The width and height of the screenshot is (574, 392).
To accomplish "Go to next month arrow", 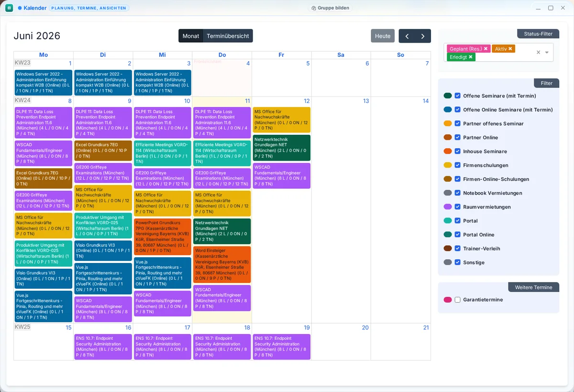I will click(423, 36).
